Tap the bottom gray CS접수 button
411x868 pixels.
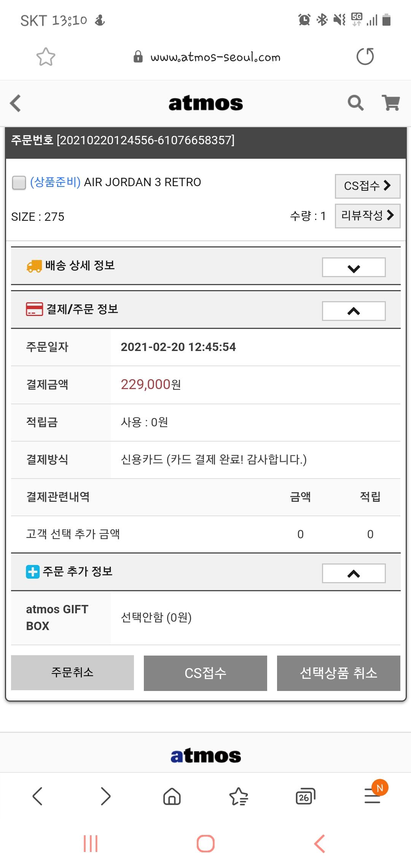205,673
